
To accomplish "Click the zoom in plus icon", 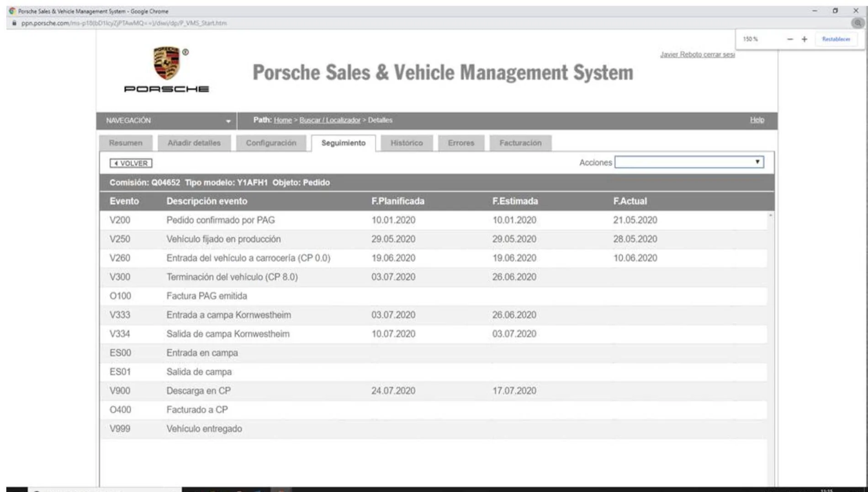I will click(x=804, y=39).
